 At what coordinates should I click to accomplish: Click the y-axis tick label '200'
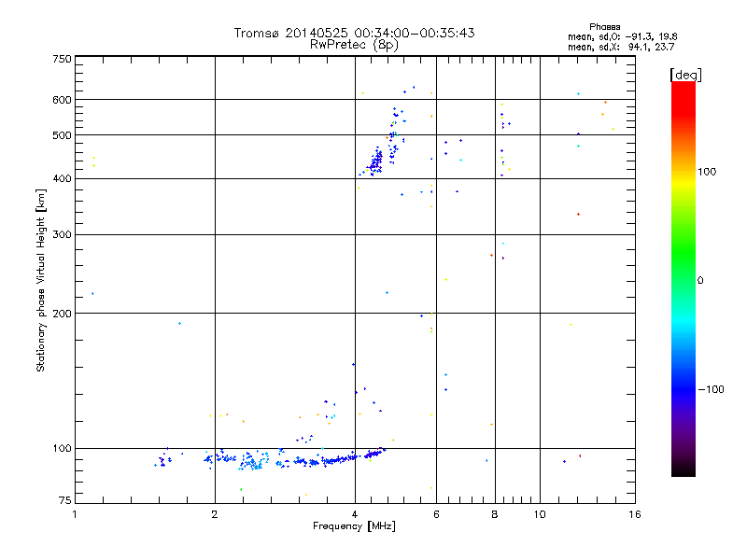[x=62, y=314]
